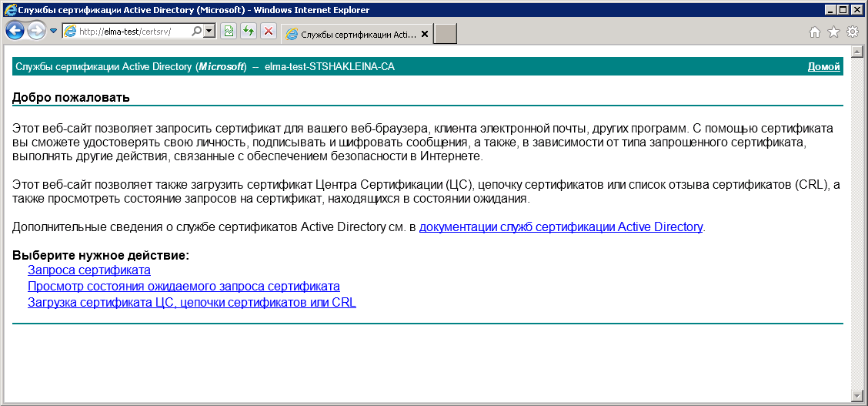The height and width of the screenshot is (406, 868).
Task: Open the recent pages dropdown arrow
Action: tap(53, 32)
